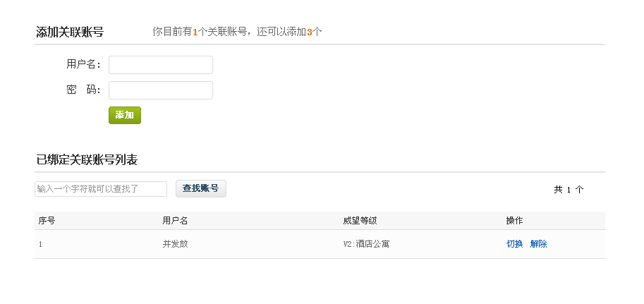This screenshot has height=304, width=644.
Task: Focus the 密码 password field
Action: 161,90
